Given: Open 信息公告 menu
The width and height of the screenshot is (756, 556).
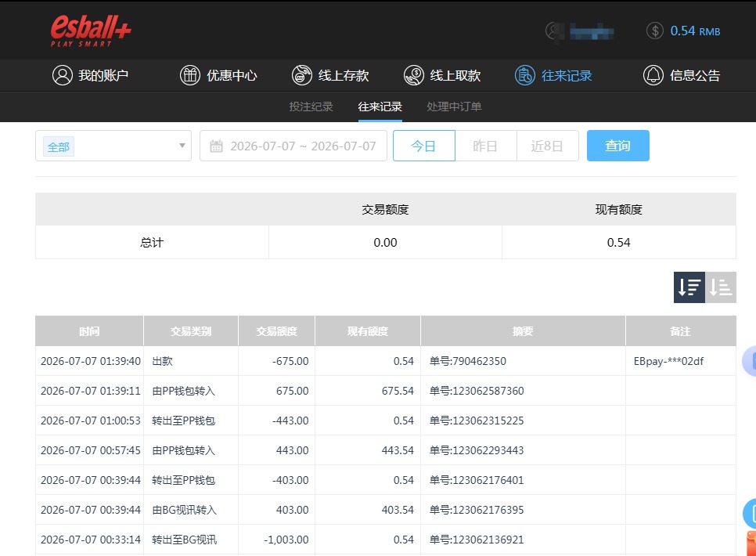Looking at the screenshot, I should coord(695,75).
